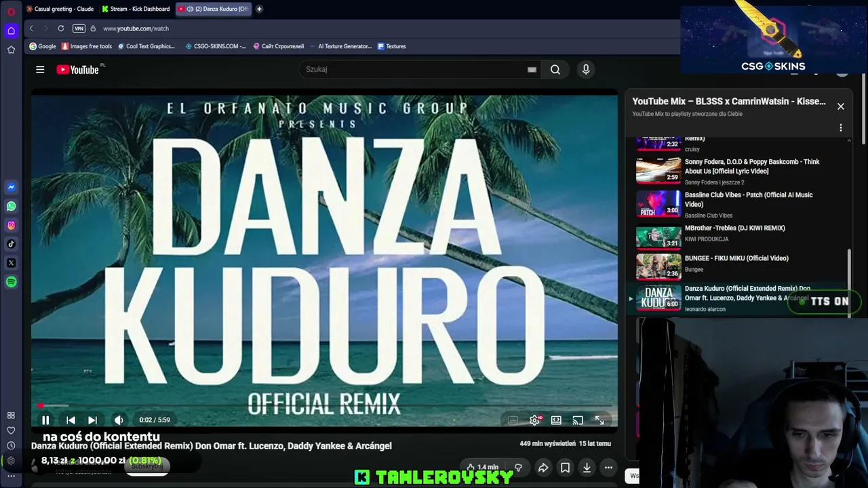Open X (Twitter) in the sidebar
This screenshot has height=488, width=868.
coord(11,263)
